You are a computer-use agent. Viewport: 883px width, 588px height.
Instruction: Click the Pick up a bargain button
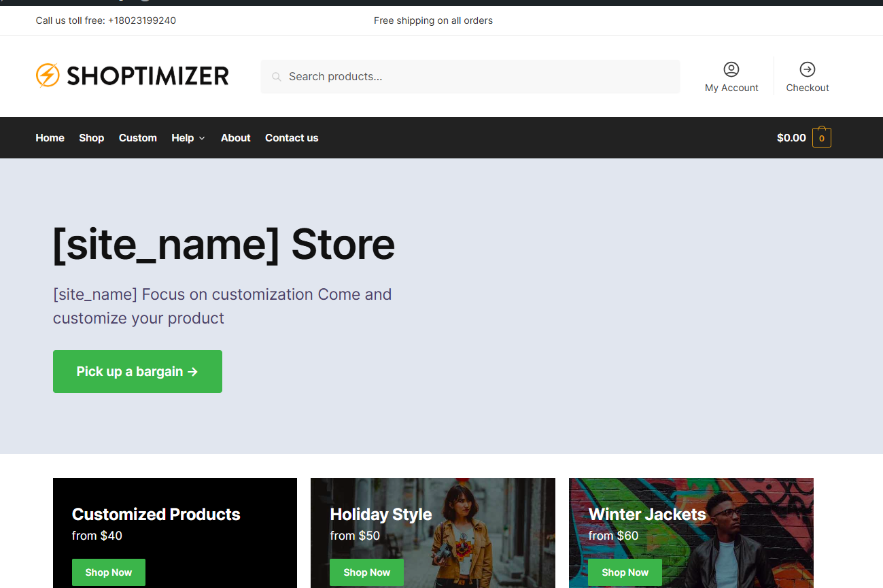click(x=137, y=371)
